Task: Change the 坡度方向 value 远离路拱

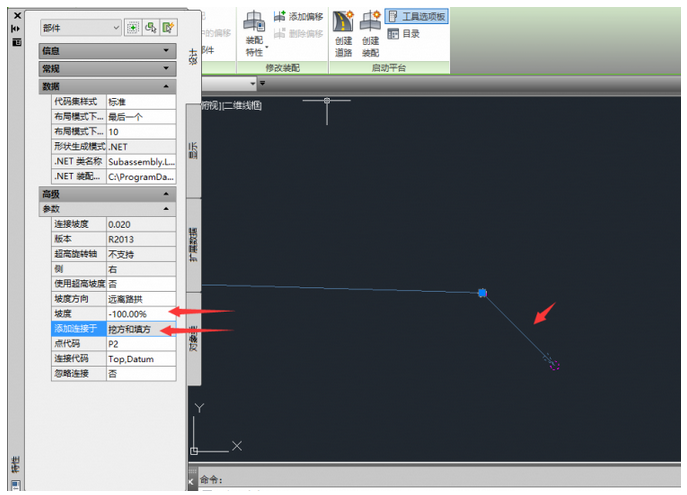Action: click(141, 299)
